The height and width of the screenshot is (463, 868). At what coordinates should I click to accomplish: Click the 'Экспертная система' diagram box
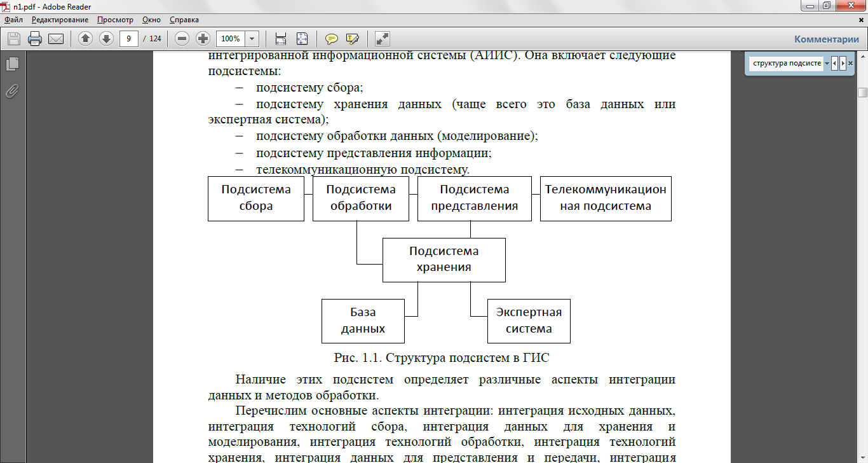[529, 321]
